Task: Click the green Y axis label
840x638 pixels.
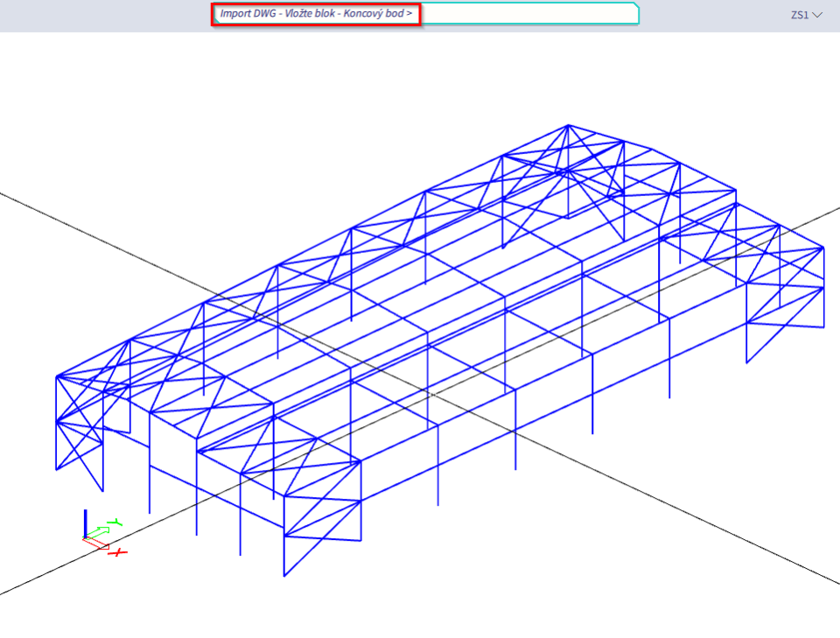Action: click(115, 523)
